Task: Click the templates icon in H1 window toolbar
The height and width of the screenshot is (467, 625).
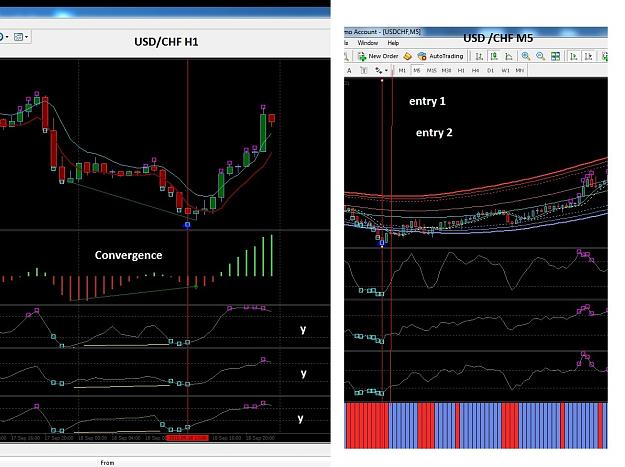Action: [18, 37]
